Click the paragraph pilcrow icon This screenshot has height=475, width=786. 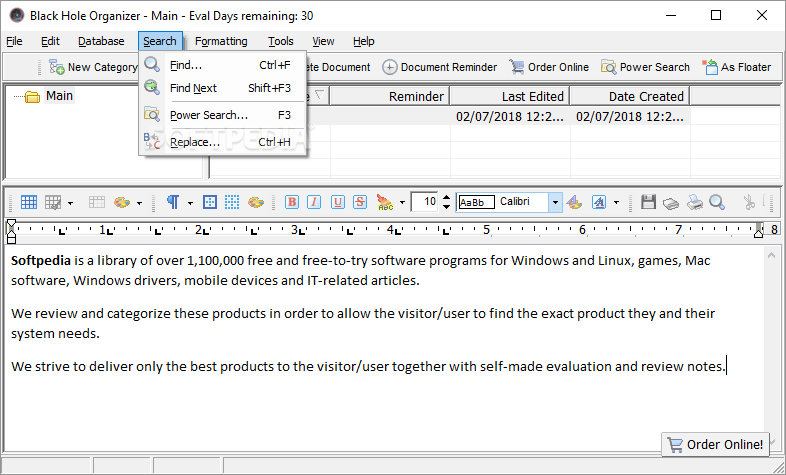[x=173, y=202]
